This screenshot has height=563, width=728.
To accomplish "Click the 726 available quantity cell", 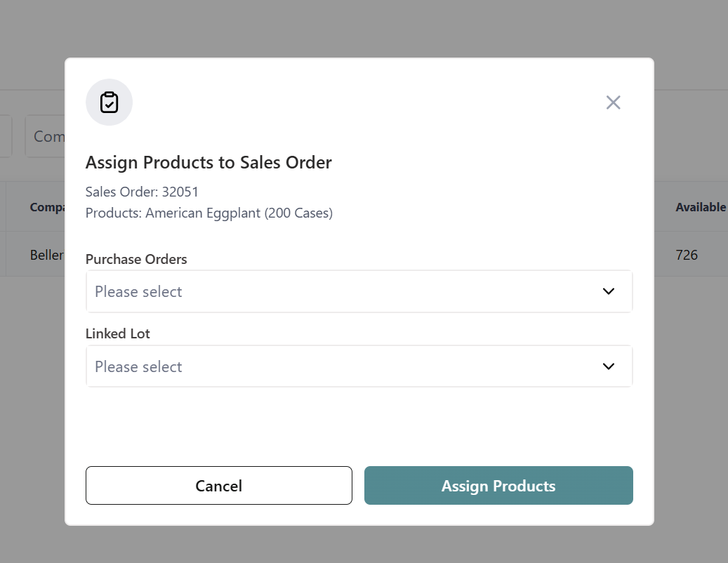I will [x=687, y=254].
